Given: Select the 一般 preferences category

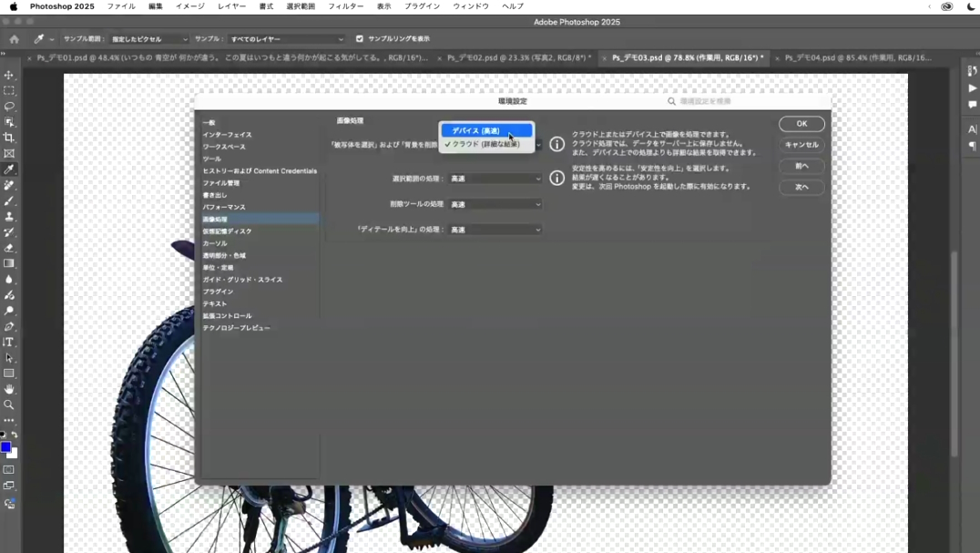Looking at the screenshot, I should 209,122.
